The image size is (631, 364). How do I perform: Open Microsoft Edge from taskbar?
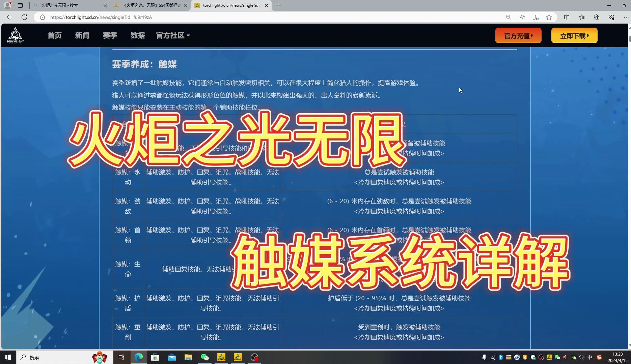(139, 357)
